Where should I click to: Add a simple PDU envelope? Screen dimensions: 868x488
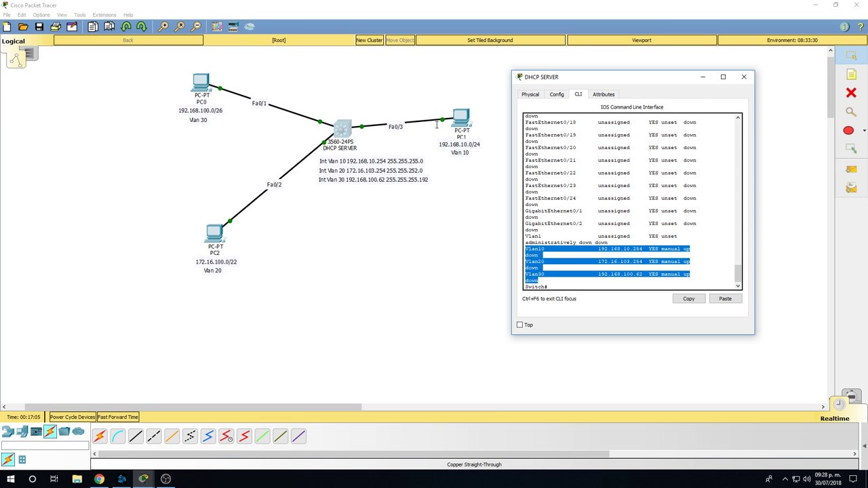coord(851,169)
